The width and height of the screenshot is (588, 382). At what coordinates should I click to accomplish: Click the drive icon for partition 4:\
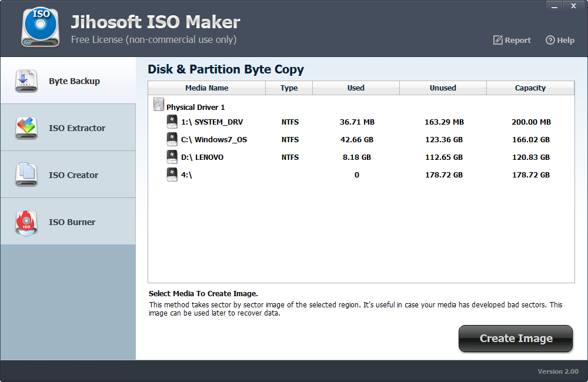[x=172, y=175]
